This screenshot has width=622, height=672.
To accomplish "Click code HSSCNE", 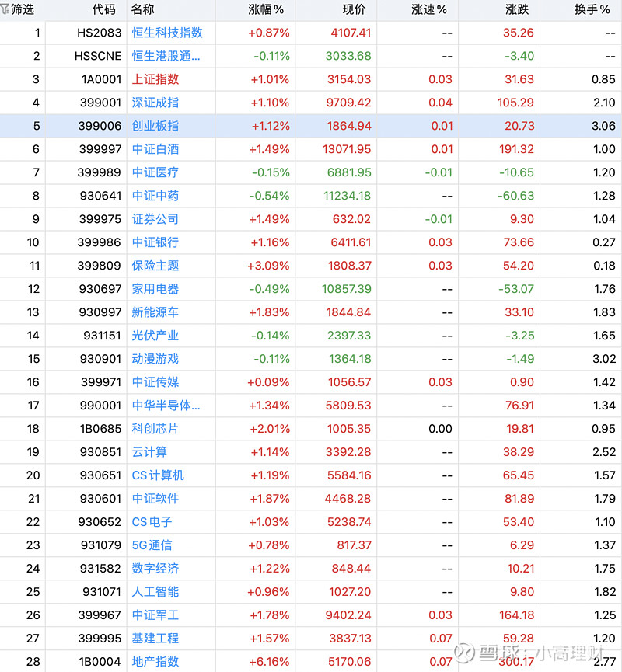I will click(98, 56).
